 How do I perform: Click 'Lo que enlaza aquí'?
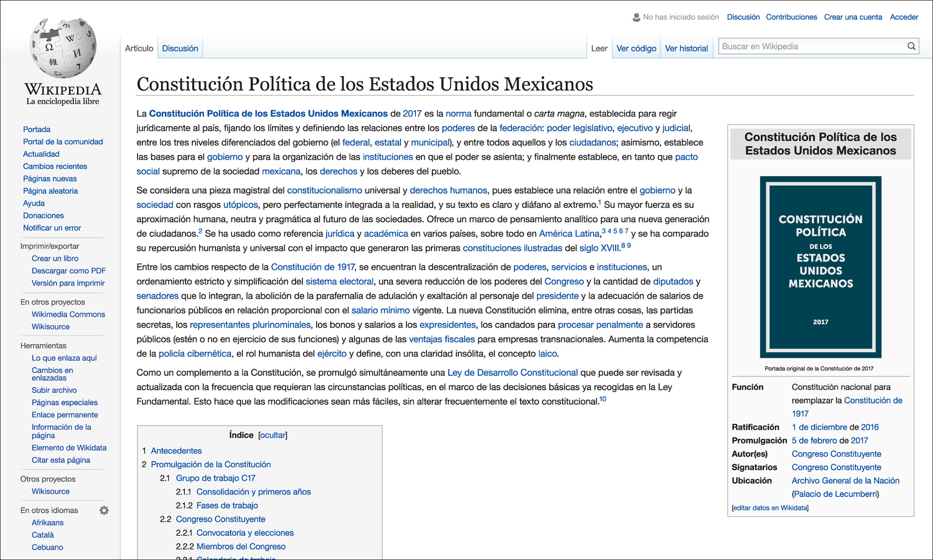64,358
